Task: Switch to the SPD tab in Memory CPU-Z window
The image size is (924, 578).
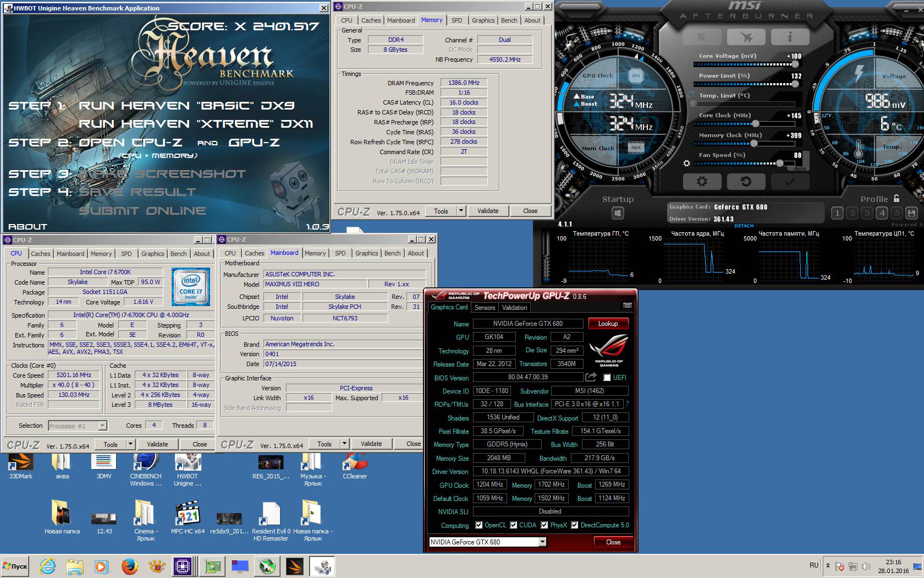Action: coord(457,20)
